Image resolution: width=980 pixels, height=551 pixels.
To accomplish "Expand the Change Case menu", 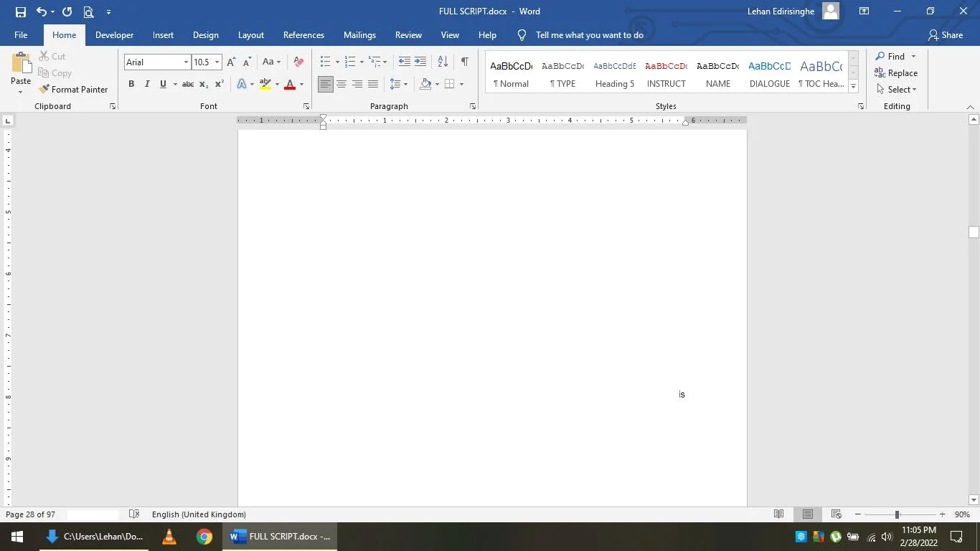I will point(271,62).
